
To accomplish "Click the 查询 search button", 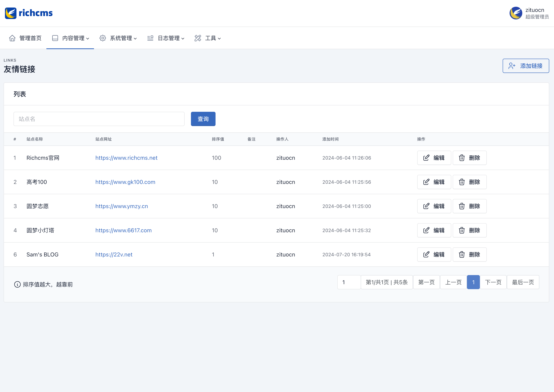I will [x=203, y=119].
